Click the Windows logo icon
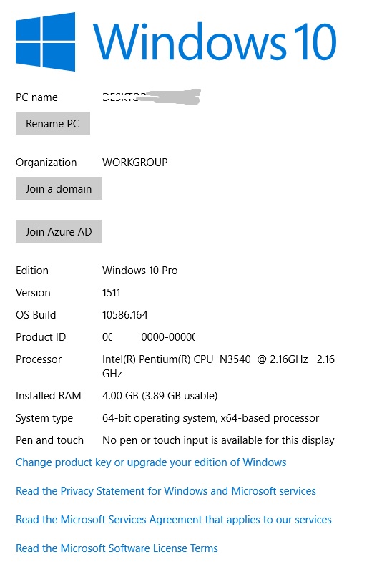This screenshot has width=392, height=567. (x=46, y=42)
